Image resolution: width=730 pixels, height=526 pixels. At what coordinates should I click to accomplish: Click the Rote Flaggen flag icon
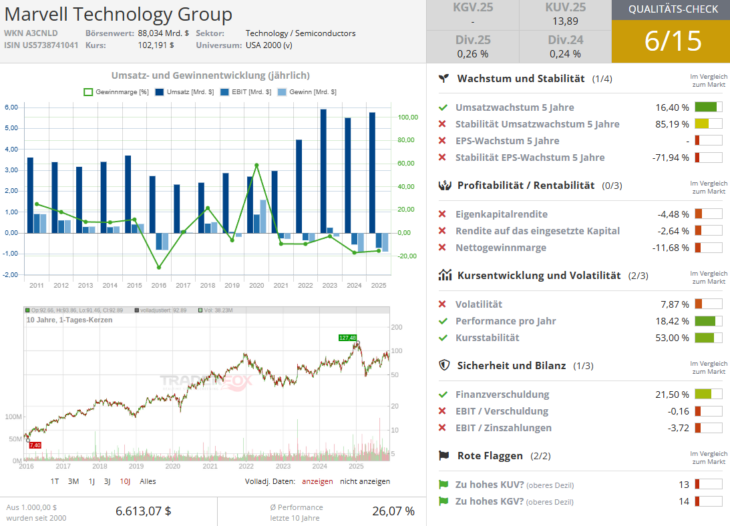[x=443, y=455]
